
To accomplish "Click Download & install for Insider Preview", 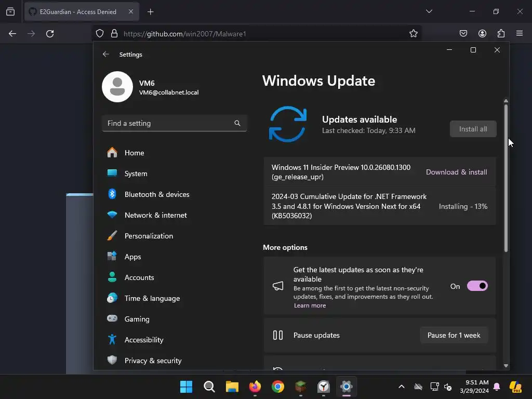I will [x=456, y=172].
